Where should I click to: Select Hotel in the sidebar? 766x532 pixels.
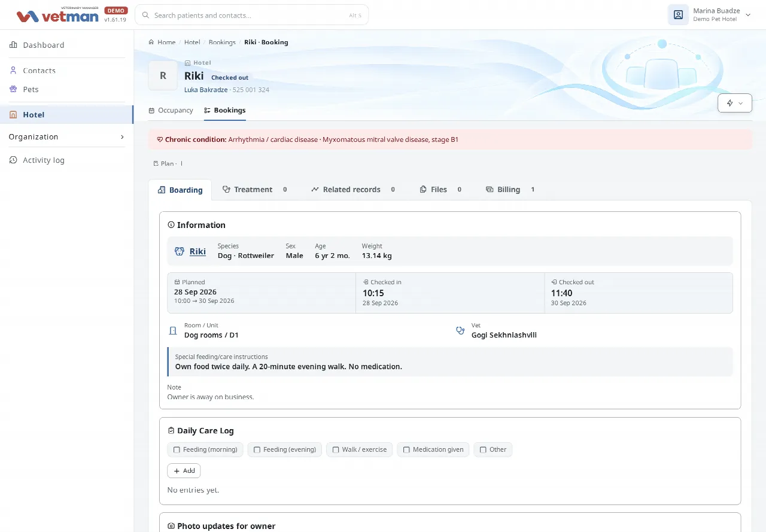click(67, 114)
